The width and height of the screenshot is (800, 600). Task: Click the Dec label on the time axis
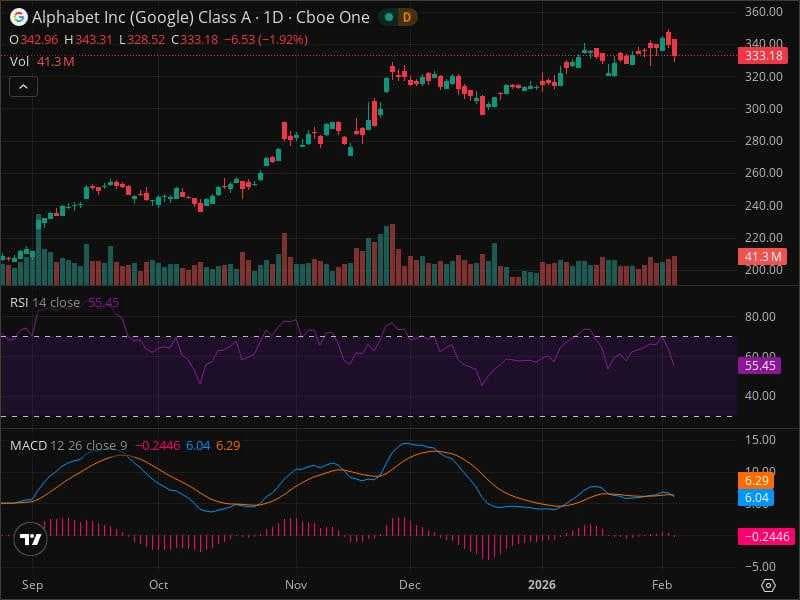[410, 585]
